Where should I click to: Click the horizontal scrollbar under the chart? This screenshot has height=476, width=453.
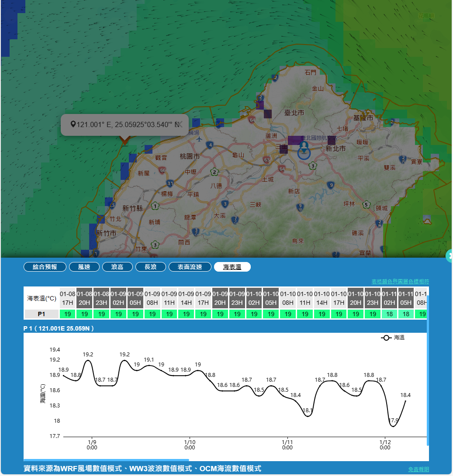[106, 460]
